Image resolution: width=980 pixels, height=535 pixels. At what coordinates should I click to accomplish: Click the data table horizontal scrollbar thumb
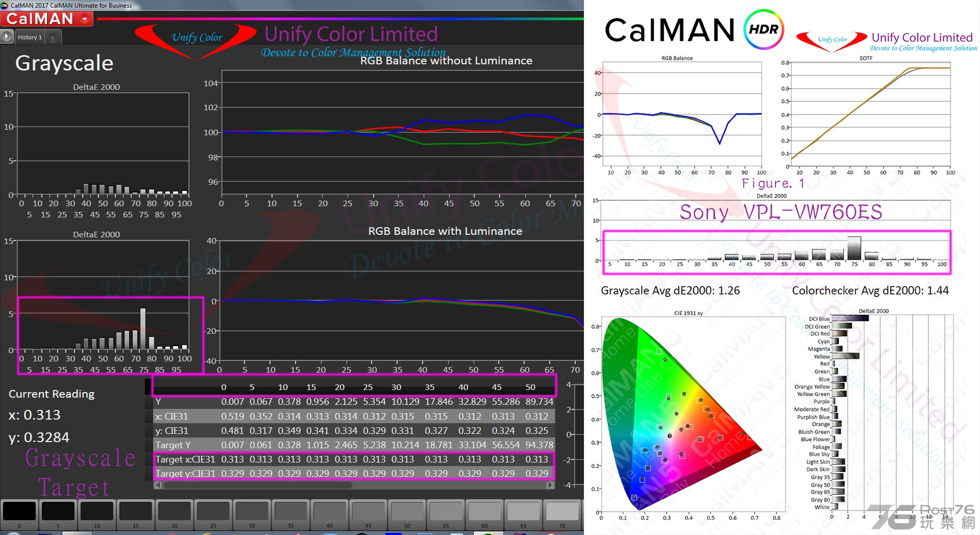(x=258, y=485)
